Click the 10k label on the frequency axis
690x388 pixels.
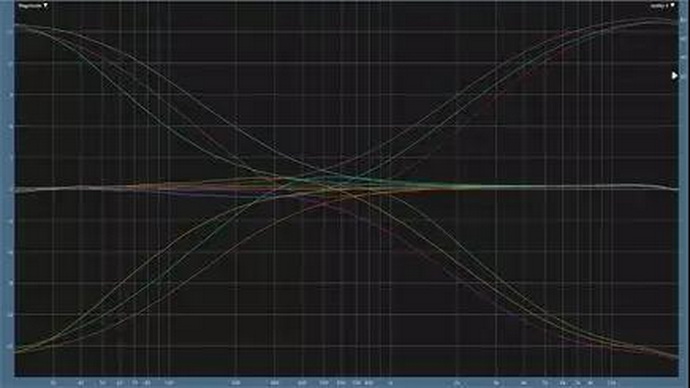click(x=611, y=383)
